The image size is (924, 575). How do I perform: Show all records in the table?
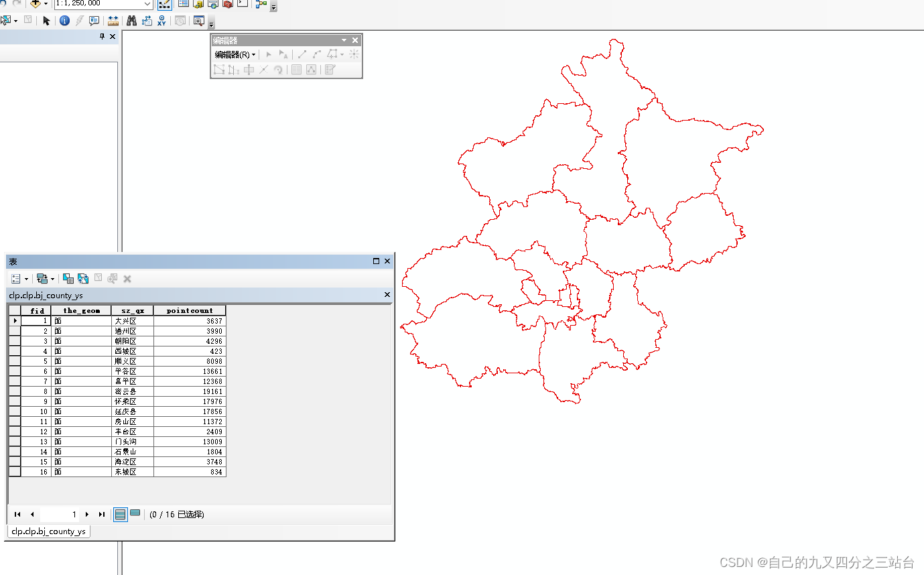tap(121, 514)
